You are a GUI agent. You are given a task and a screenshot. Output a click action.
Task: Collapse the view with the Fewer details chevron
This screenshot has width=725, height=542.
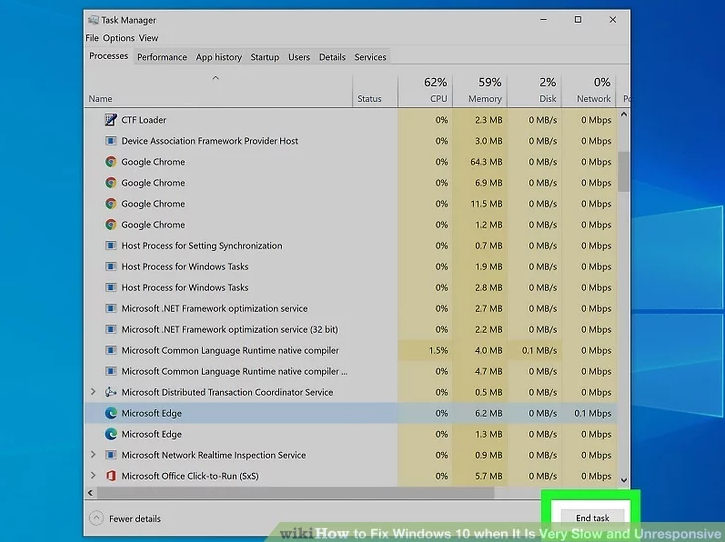click(x=96, y=518)
